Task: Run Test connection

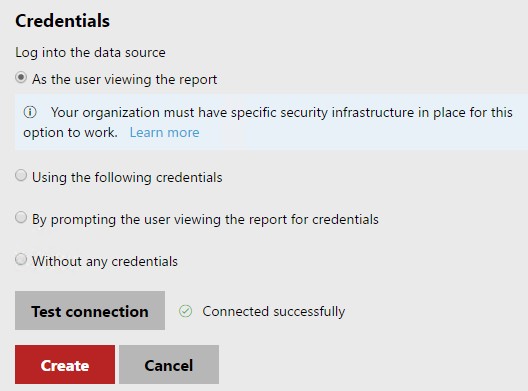Action: coord(90,311)
